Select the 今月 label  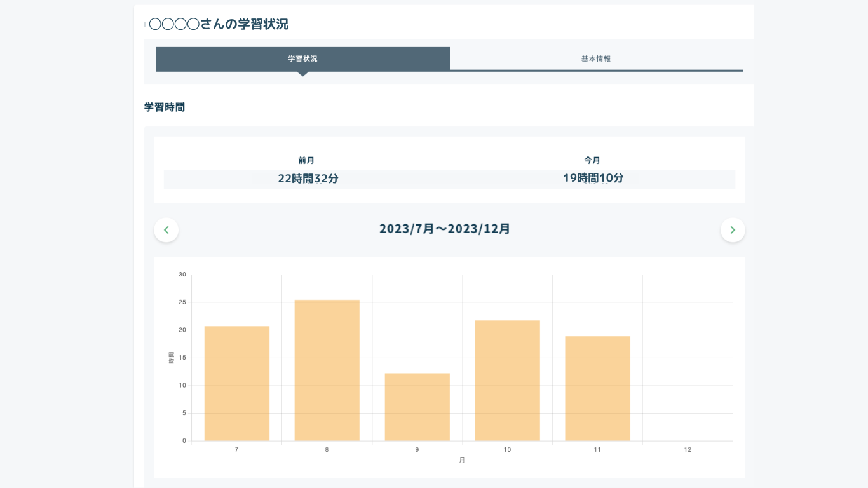592,161
